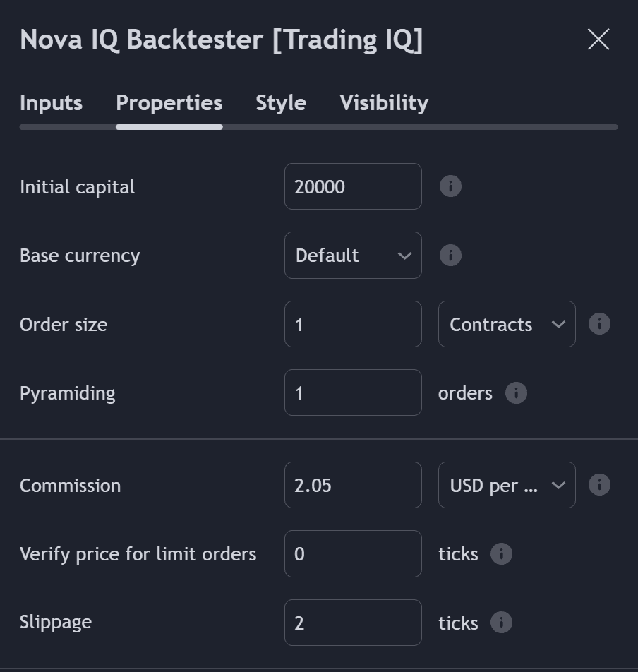Close the Nova IQ Backtester dialog
The image size is (638, 672).
coord(598,40)
